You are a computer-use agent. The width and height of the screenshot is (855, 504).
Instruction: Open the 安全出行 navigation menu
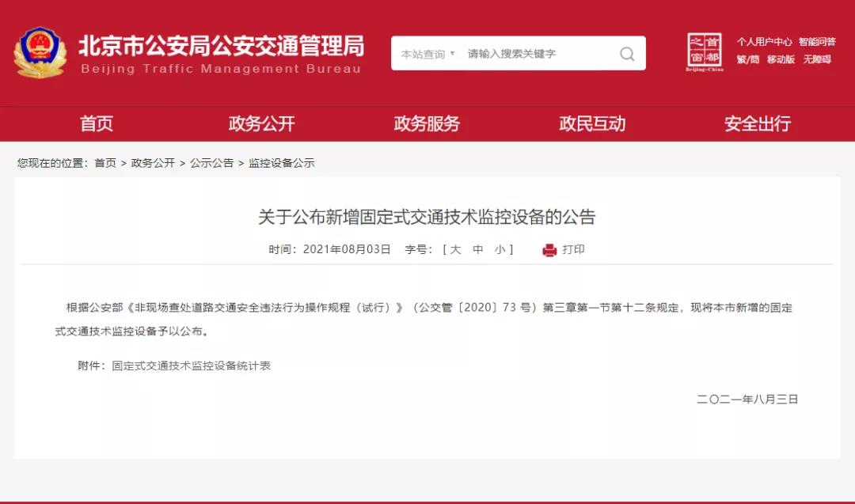[x=758, y=123]
